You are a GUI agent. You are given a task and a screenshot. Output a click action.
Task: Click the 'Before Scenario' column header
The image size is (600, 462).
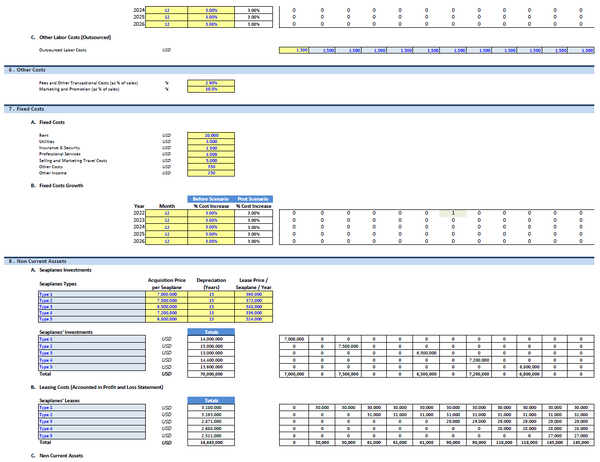pyautogui.click(x=211, y=199)
